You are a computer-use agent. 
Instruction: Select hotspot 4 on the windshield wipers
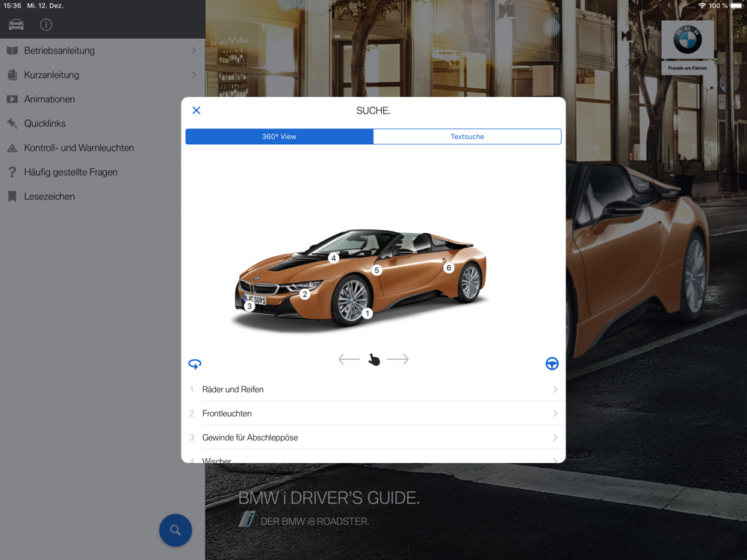click(333, 258)
